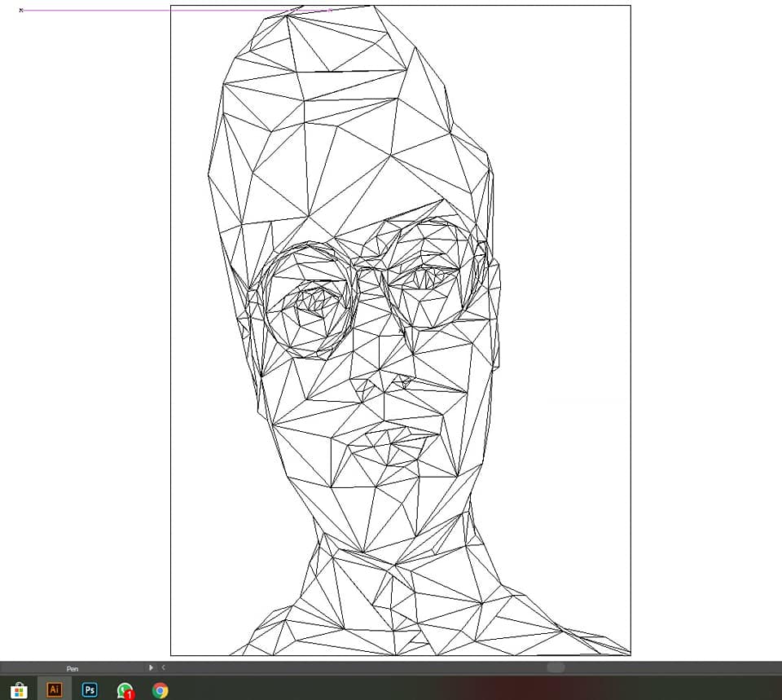
Task: Open the Microsoft Store taskbar icon
Action: click(19, 690)
